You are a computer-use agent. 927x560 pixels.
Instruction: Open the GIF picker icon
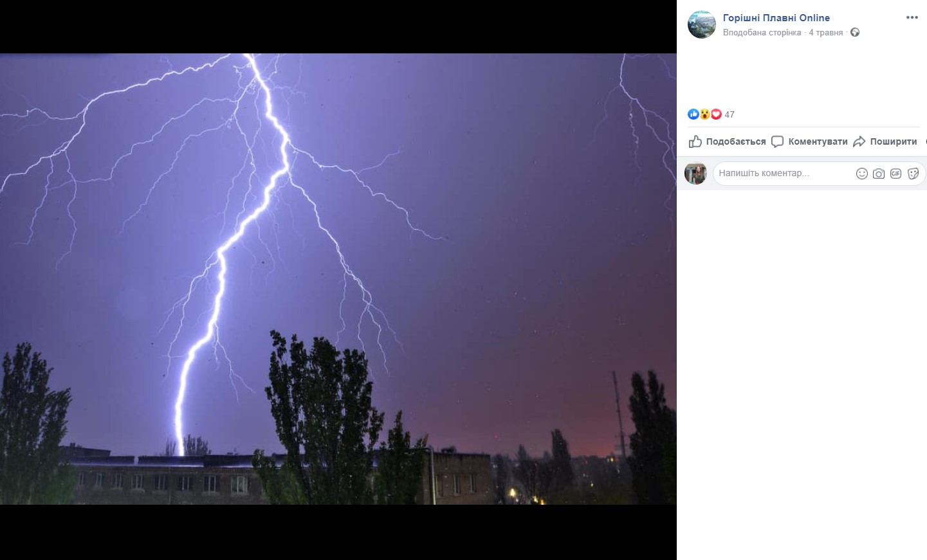click(895, 174)
